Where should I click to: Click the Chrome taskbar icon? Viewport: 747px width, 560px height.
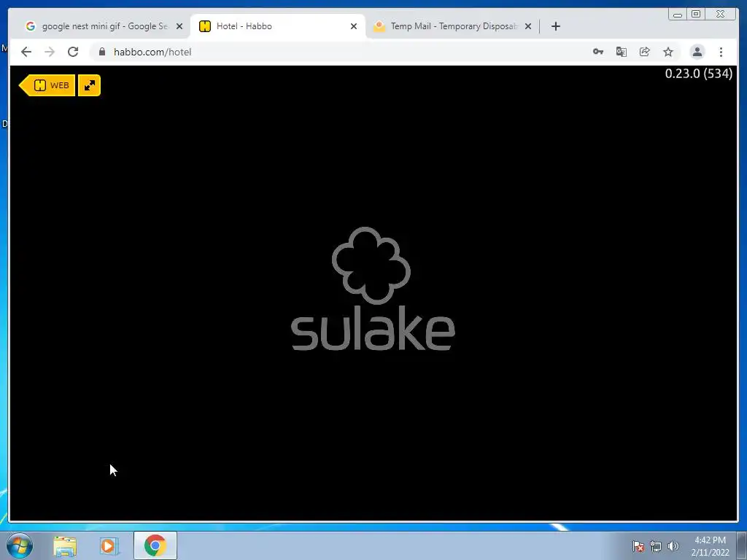(155, 545)
